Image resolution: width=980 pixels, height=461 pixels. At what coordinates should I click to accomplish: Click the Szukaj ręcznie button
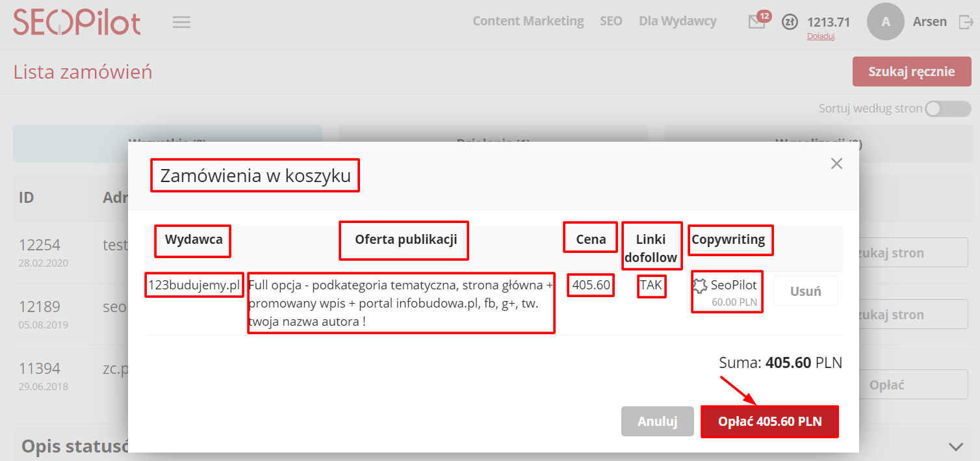tap(911, 72)
